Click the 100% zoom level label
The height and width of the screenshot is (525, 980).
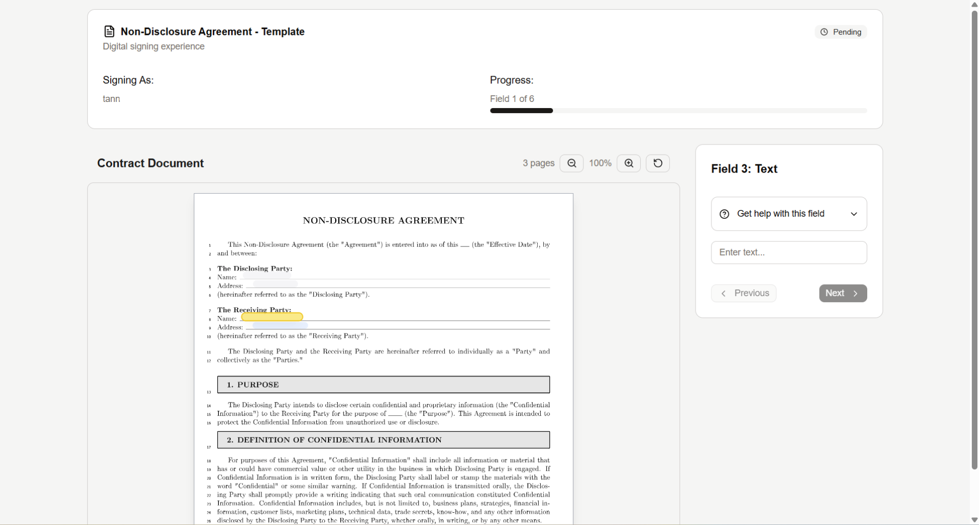(600, 163)
